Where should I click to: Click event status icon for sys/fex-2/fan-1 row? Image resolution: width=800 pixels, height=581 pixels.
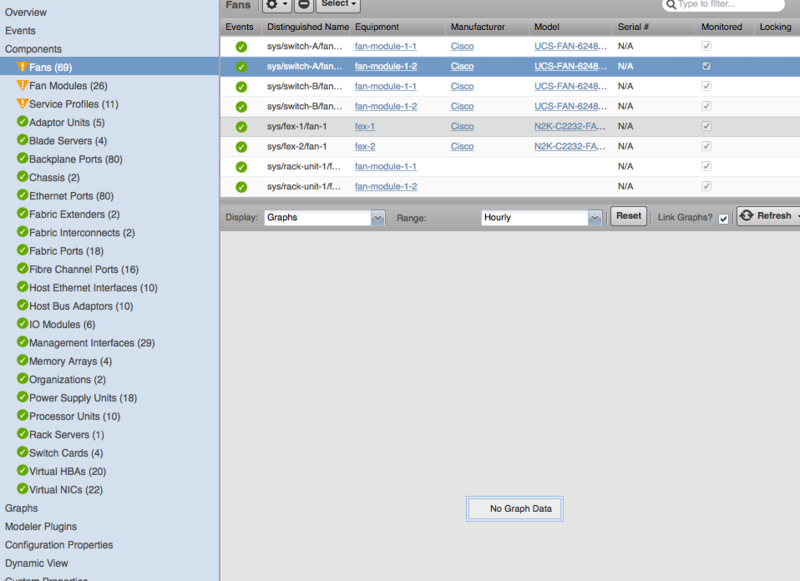pyautogui.click(x=241, y=147)
